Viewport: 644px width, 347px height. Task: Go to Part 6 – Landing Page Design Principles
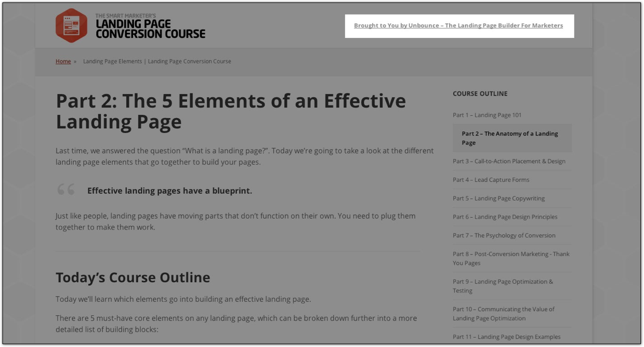(505, 217)
